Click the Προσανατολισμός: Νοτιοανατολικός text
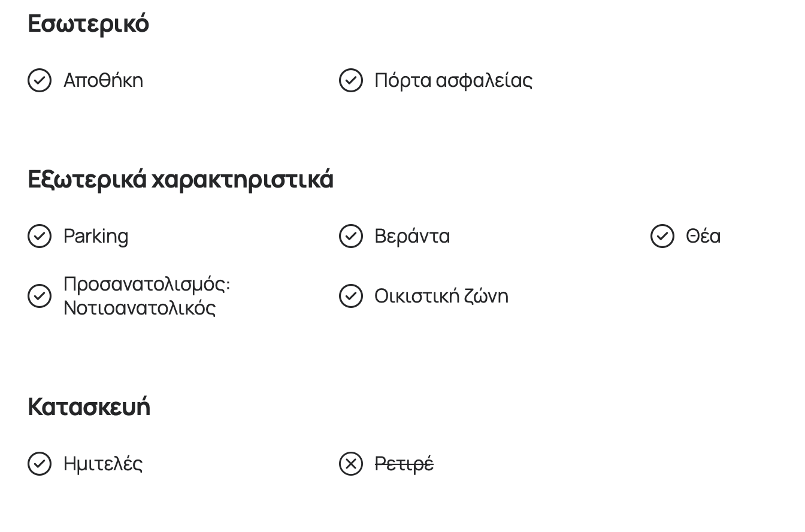 pyautogui.click(x=147, y=296)
